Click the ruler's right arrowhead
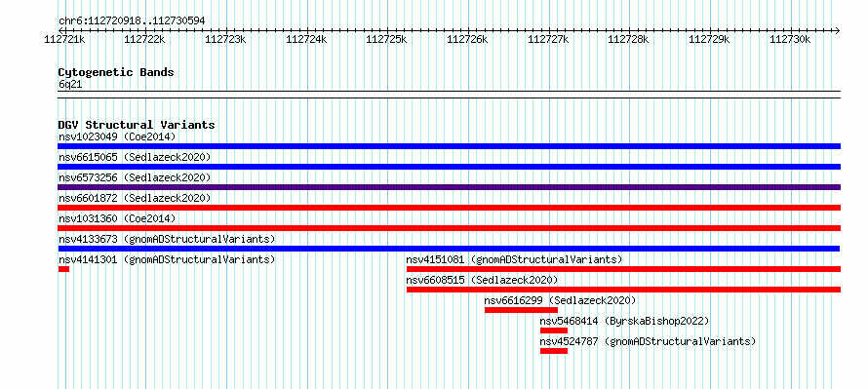 click(x=838, y=30)
